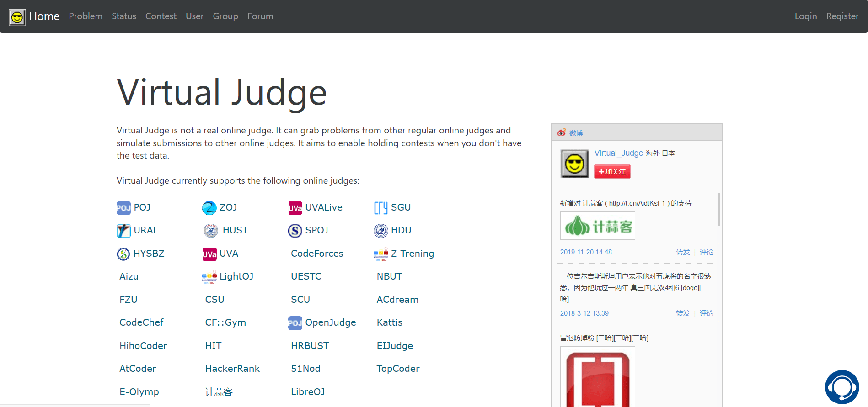
Task: Click the Z-Trening colored blocks icon
Action: tap(381, 254)
